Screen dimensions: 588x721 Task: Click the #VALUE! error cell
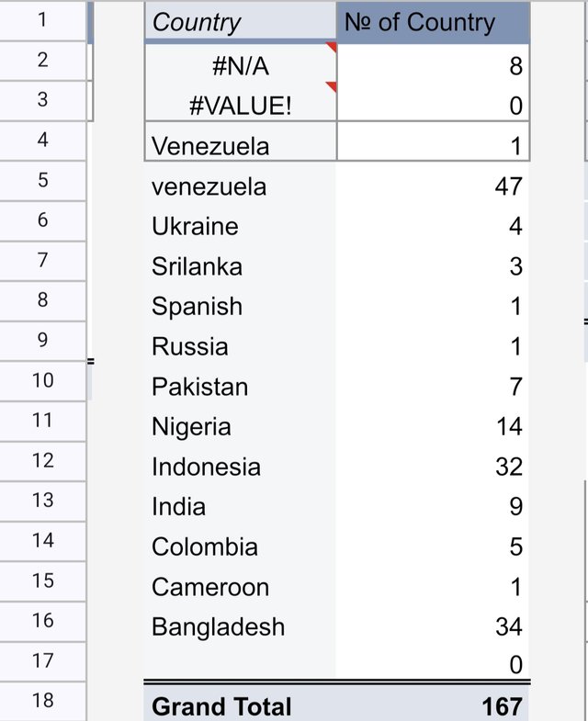[x=241, y=104]
